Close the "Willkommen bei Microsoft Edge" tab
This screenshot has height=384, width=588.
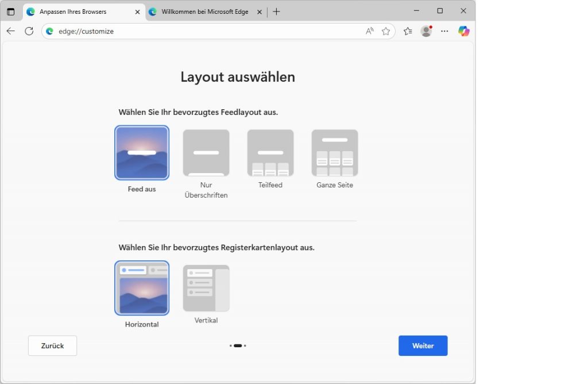[x=259, y=11]
